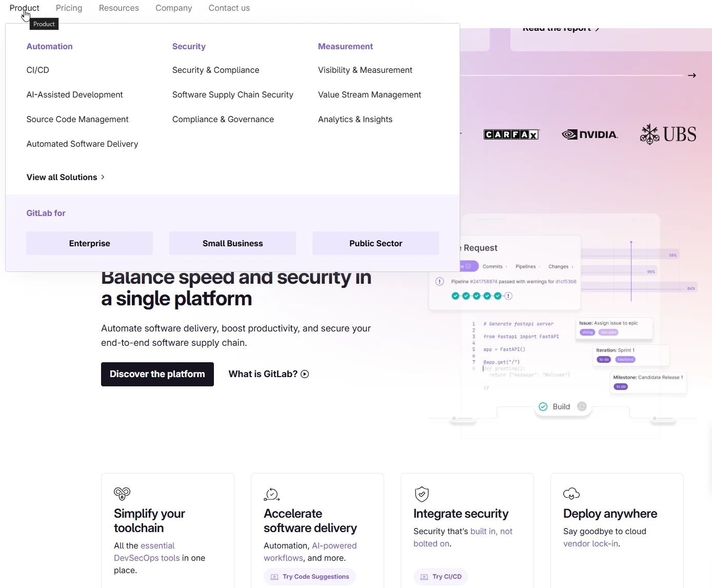Open Security & Compliance
This screenshot has width=712, height=588.
(x=215, y=70)
